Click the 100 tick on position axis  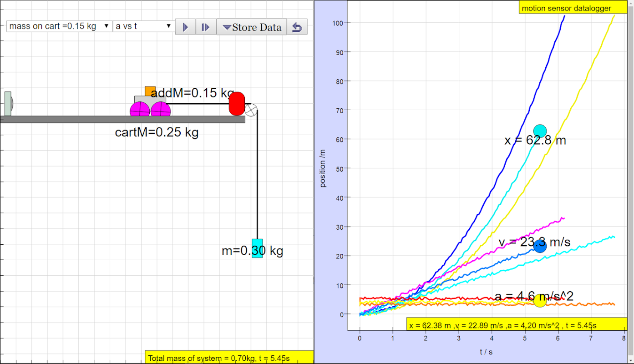(x=337, y=23)
